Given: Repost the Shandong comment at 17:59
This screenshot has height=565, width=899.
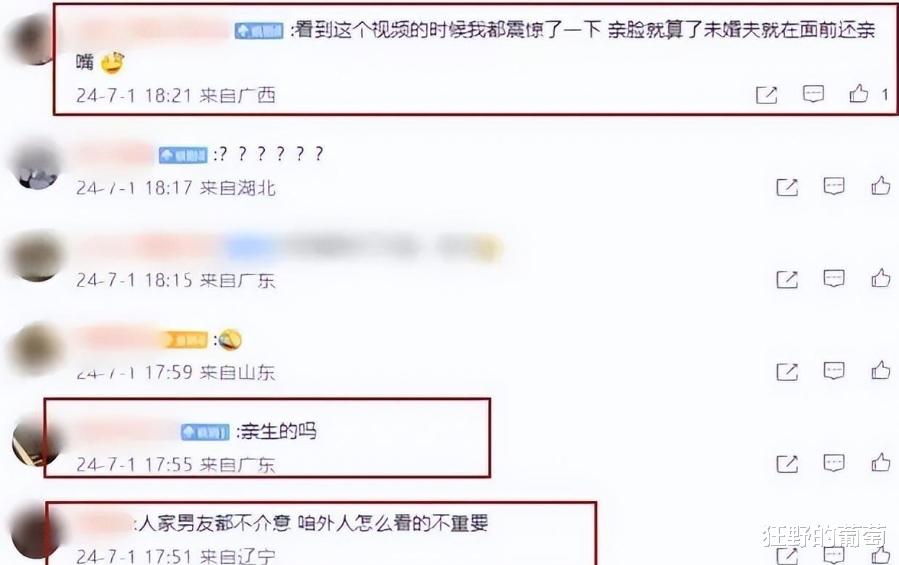Looking at the screenshot, I should tap(787, 372).
